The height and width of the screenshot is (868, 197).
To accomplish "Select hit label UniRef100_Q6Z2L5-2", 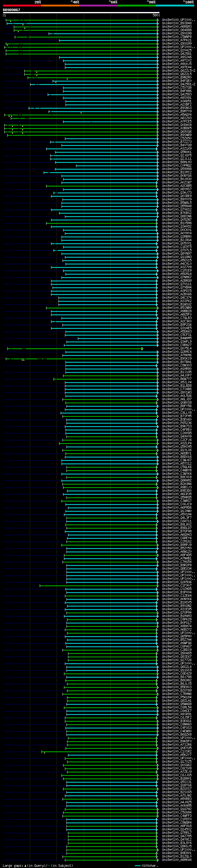I will click(179, 71).
